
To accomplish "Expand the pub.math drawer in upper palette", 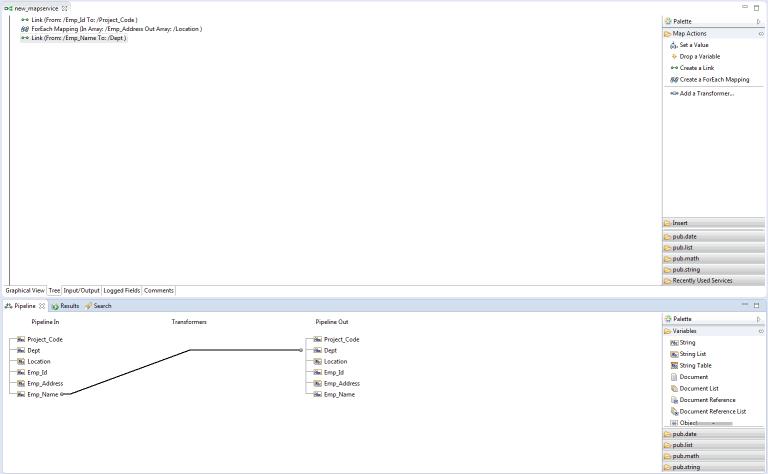I will 686,259.
